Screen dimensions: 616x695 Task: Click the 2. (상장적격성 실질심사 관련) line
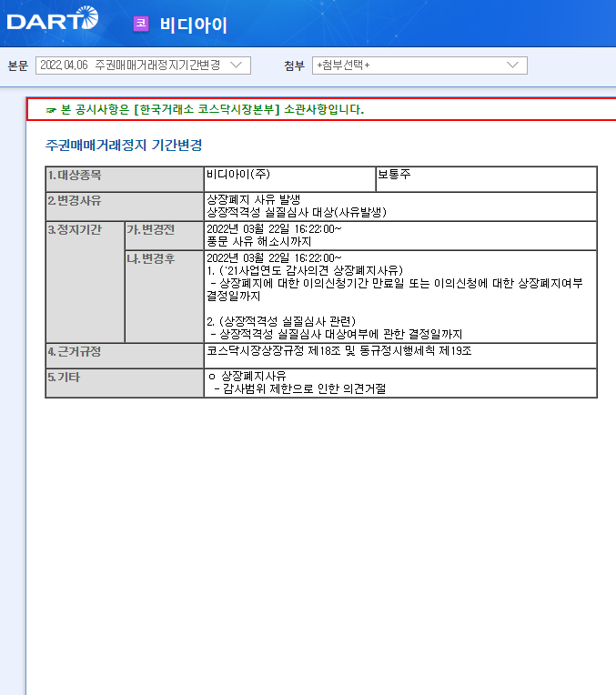point(281,321)
